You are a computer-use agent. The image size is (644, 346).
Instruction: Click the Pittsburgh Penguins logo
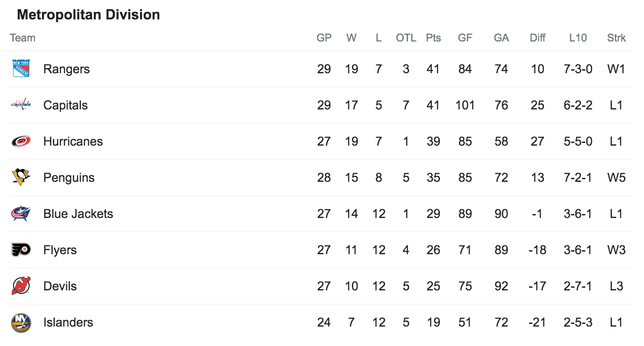coord(21,177)
